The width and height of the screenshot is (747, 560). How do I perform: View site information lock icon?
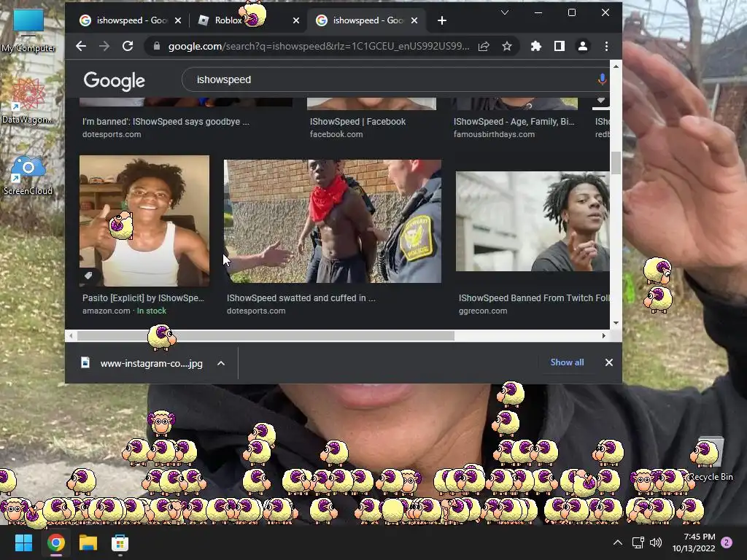point(156,46)
